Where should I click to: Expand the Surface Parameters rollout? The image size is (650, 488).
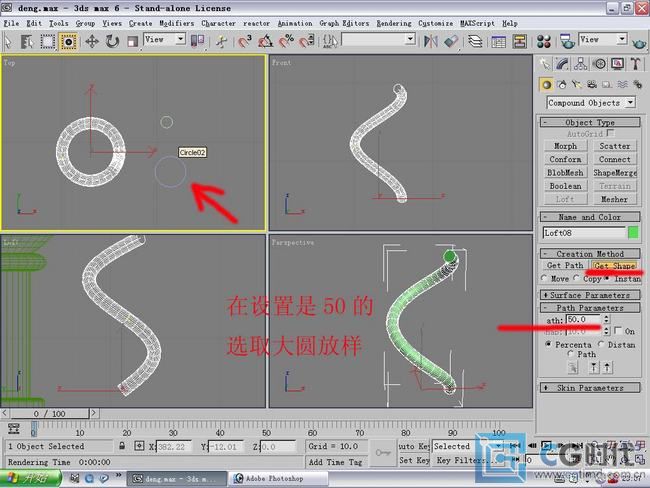(590, 295)
